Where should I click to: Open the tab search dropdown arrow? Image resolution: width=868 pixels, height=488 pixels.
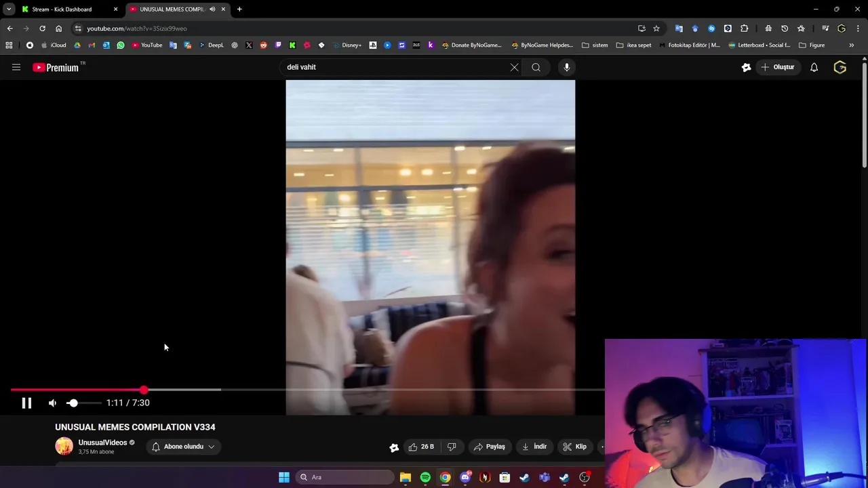point(8,9)
